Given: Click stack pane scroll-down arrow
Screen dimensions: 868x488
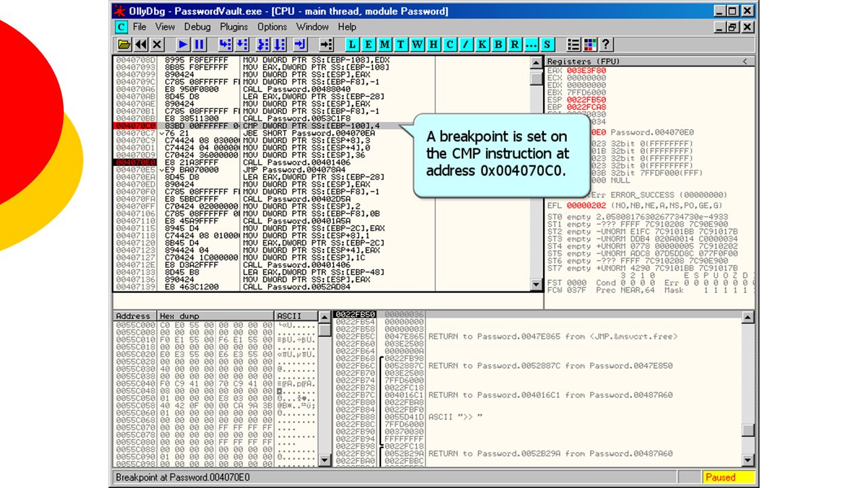Looking at the screenshot, I should (748, 460).
